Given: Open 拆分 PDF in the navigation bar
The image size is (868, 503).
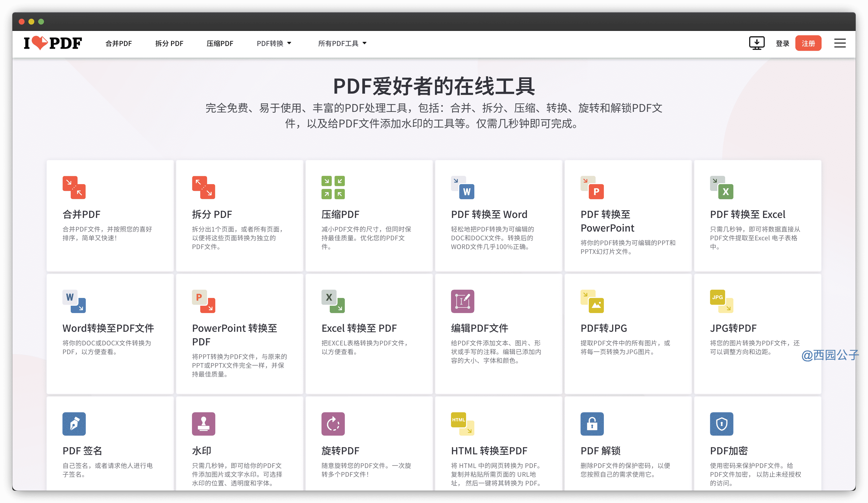Looking at the screenshot, I should pyautogui.click(x=169, y=44).
